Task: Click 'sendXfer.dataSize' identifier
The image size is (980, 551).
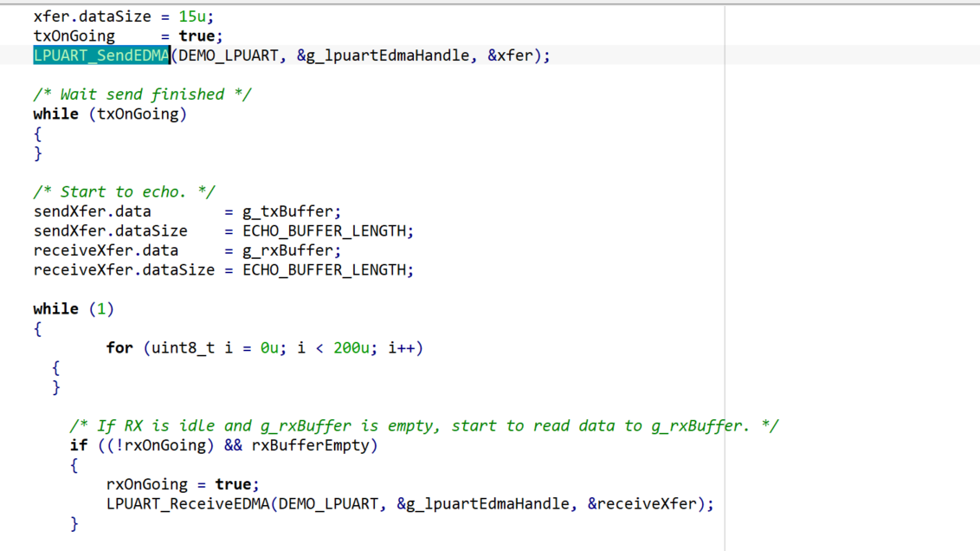Action: pyautogui.click(x=111, y=230)
